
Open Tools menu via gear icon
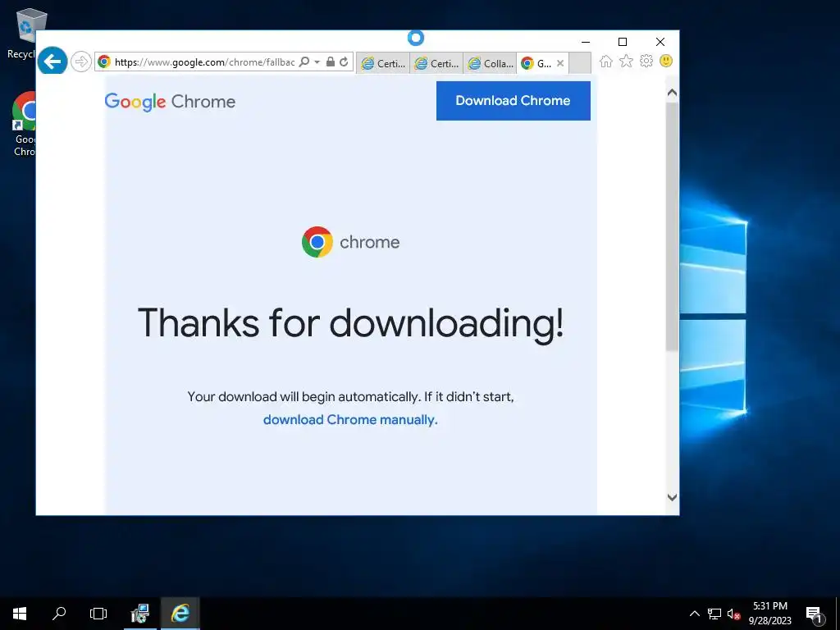646,61
